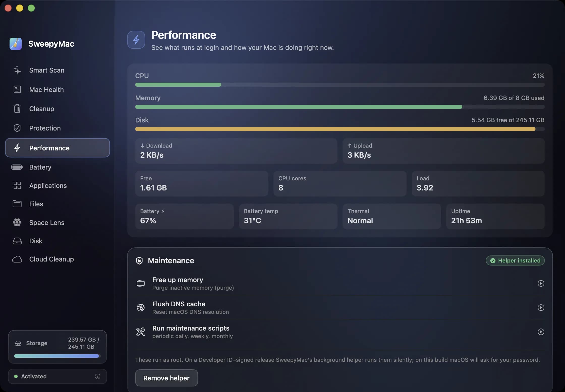
Task: Click the '6.39 GB of 8 GB used' text
Action: tap(514, 98)
